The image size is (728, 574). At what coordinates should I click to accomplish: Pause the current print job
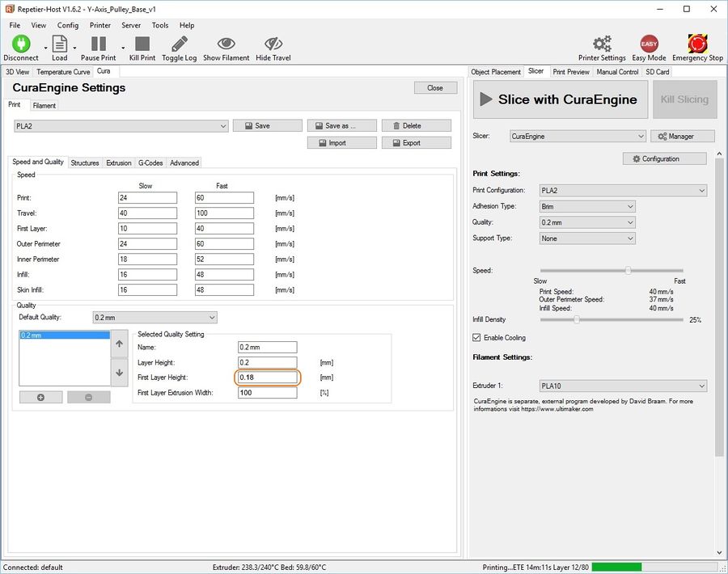pyautogui.click(x=99, y=44)
